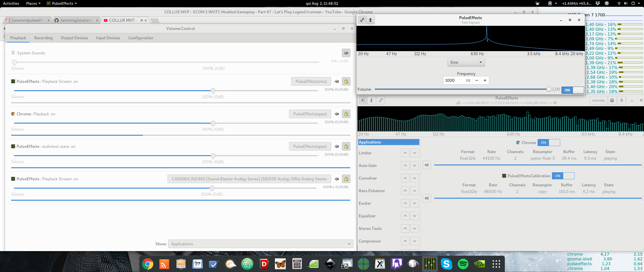Select Convolver plugin in list
This screenshot has width=644, height=272.
coord(368,178)
